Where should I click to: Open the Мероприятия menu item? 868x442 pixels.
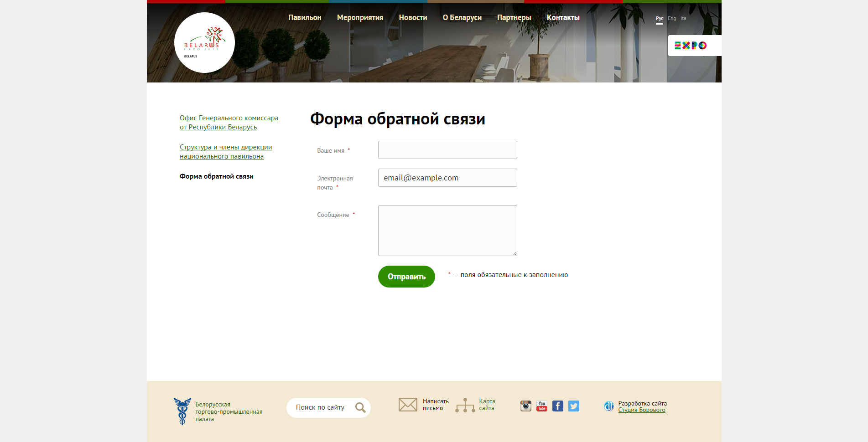[360, 17]
